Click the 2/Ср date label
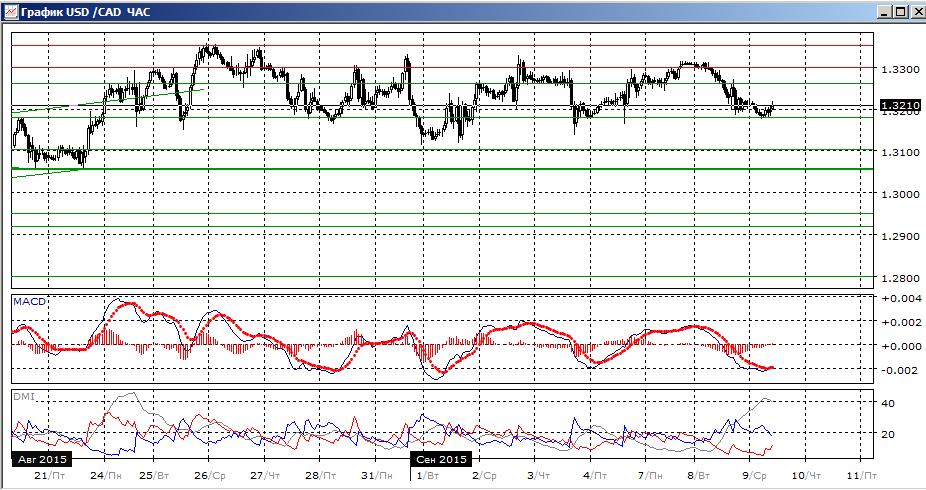 pyautogui.click(x=484, y=475)
